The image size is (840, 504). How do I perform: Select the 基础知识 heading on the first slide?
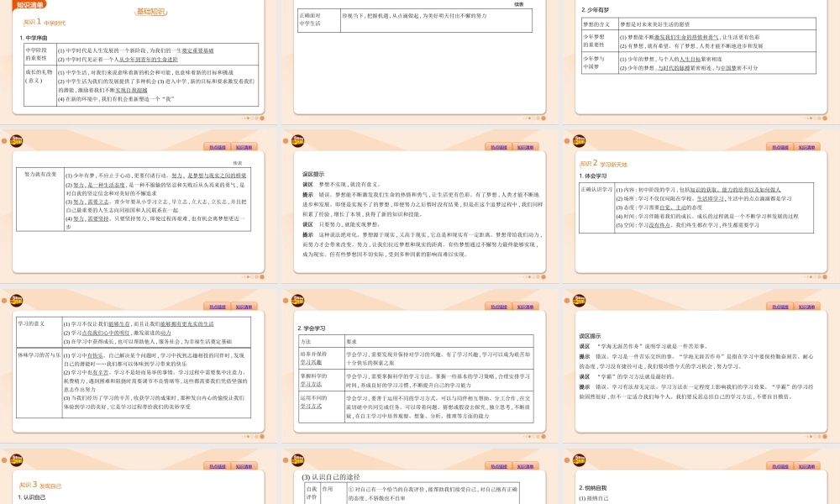pos(150,12)
